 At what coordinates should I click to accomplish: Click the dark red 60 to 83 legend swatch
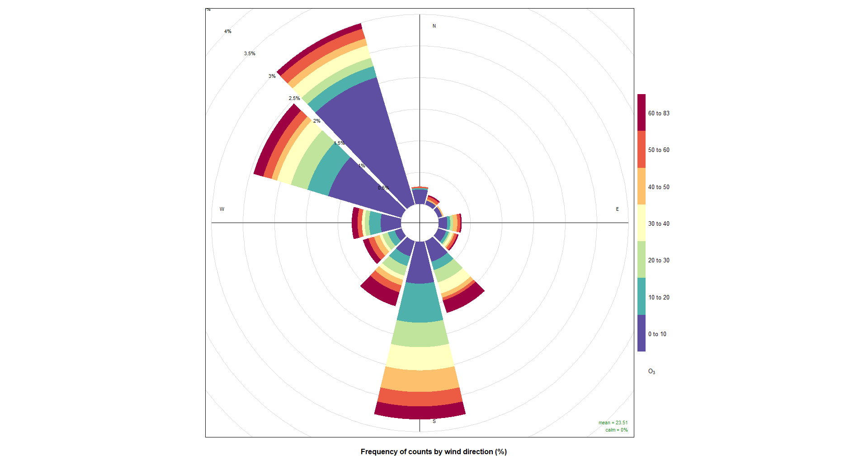(641, 113)
